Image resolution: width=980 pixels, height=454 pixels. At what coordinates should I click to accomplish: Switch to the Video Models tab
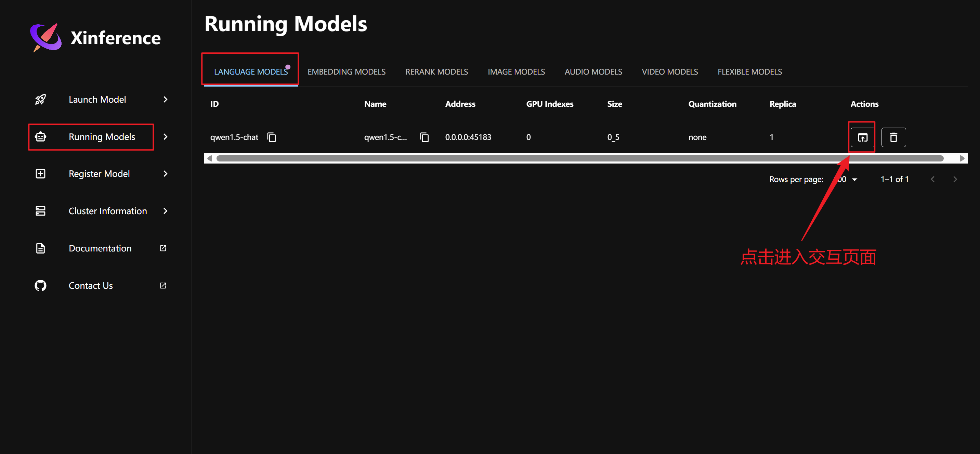[x=669, y=72]
